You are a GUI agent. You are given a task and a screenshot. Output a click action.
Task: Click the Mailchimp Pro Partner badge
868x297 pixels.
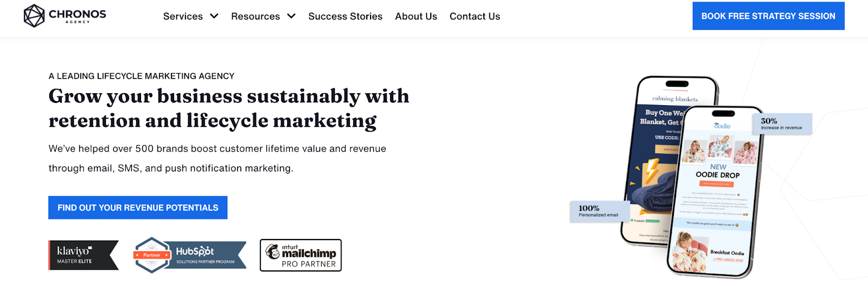[x=301, y=255]
